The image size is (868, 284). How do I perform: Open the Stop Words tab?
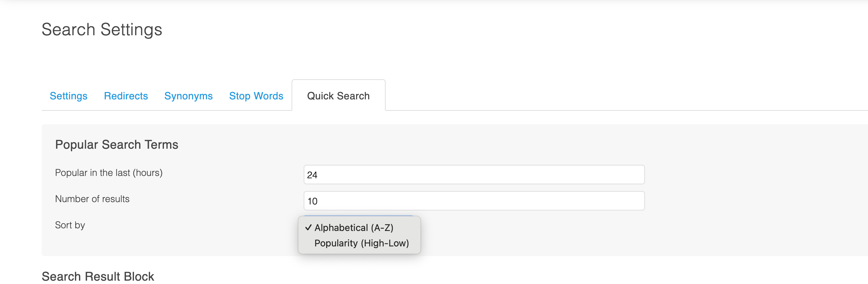tap(256, 96)
